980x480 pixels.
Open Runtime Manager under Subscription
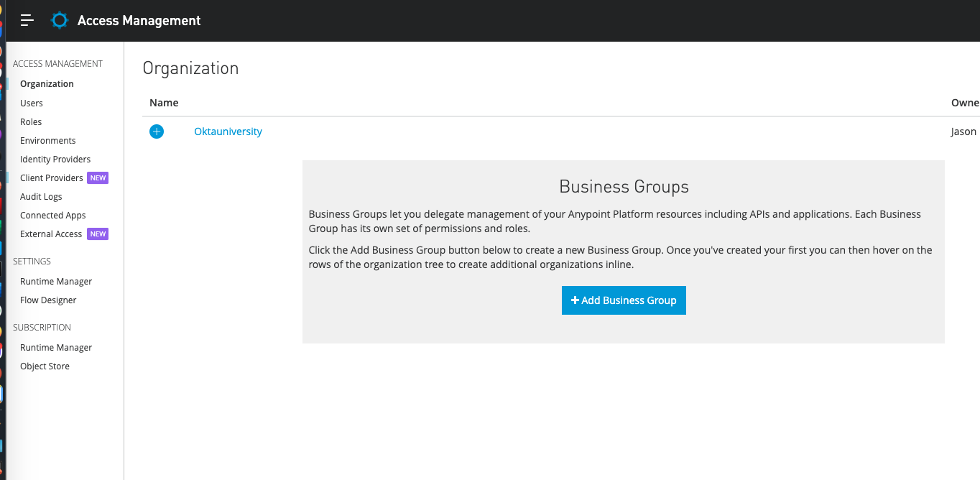[56, 347]
